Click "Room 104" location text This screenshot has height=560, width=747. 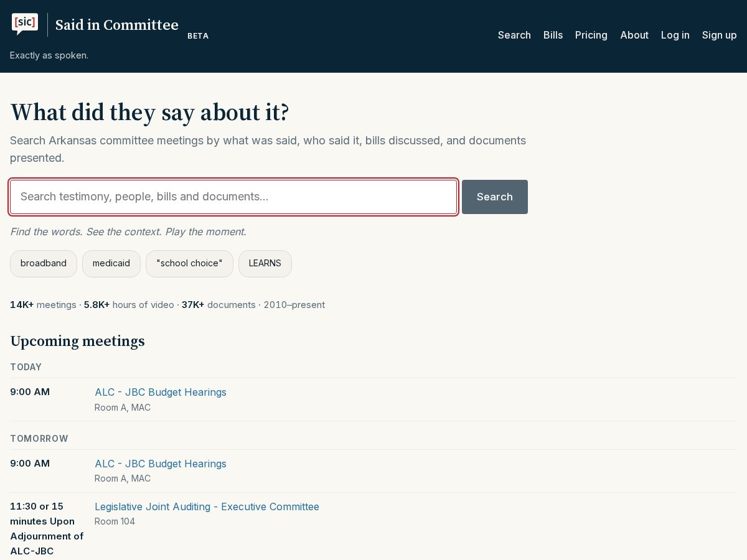(115, 521)
